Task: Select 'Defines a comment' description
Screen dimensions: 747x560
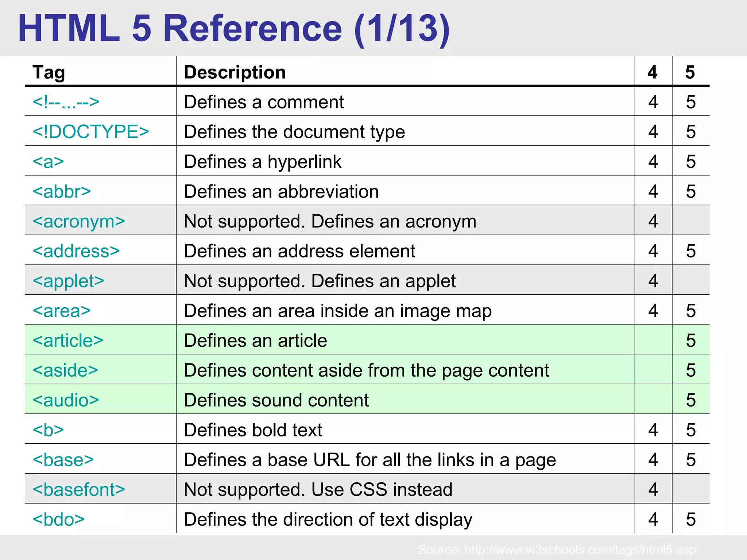Action: point(264,102)
